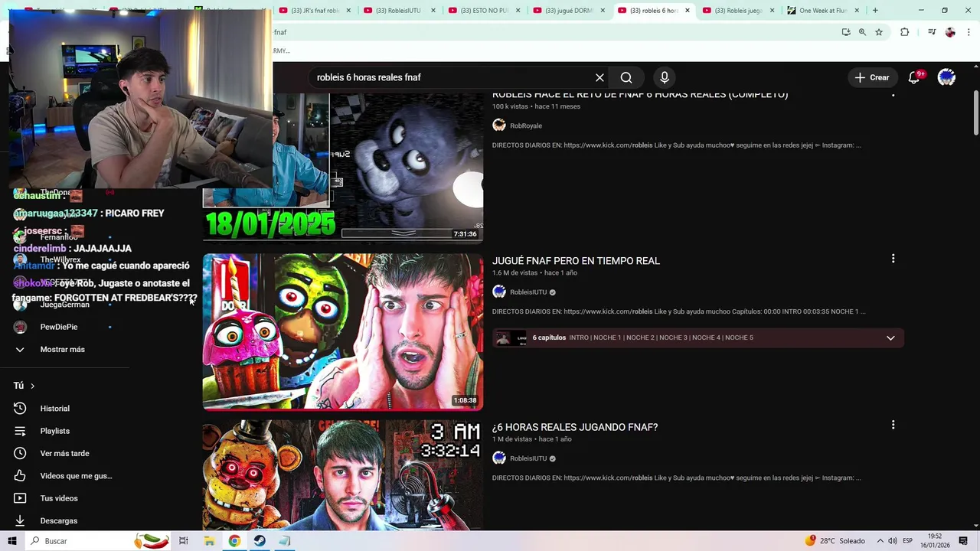Open the Windows notification center icon

(963, 541)
